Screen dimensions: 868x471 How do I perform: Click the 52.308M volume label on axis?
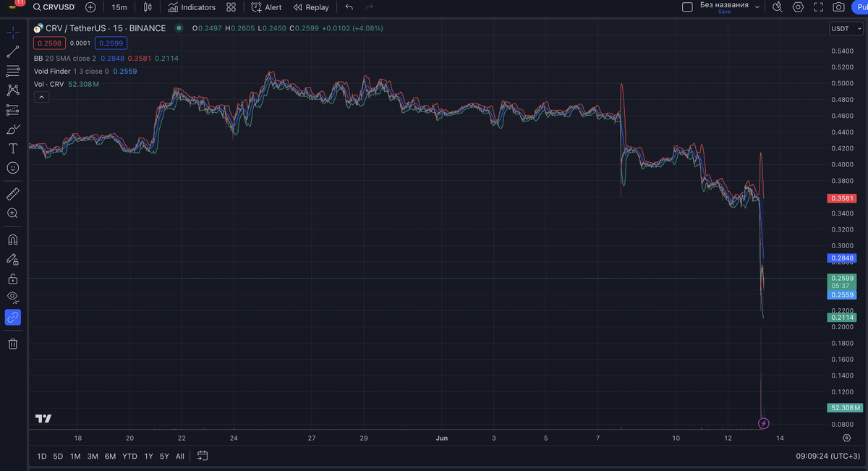point(845,407)
